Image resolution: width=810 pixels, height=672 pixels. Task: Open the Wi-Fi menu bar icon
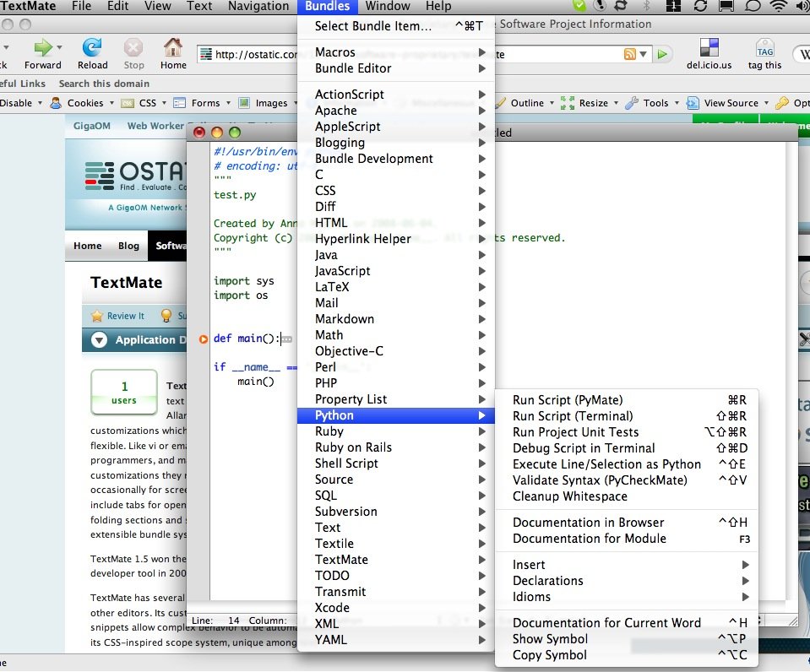click(778, 6)
